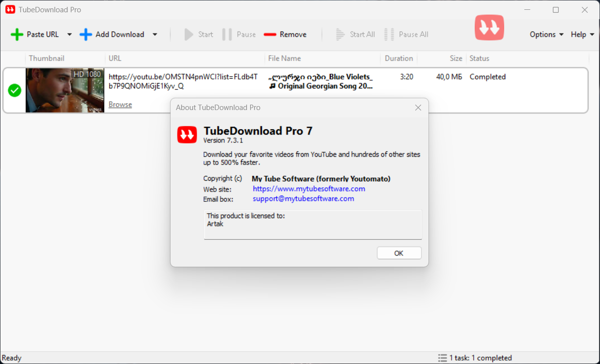Click the Version 7.3.1 text
600x364 pixels.
pyautogui.click(x=223, y=140)
